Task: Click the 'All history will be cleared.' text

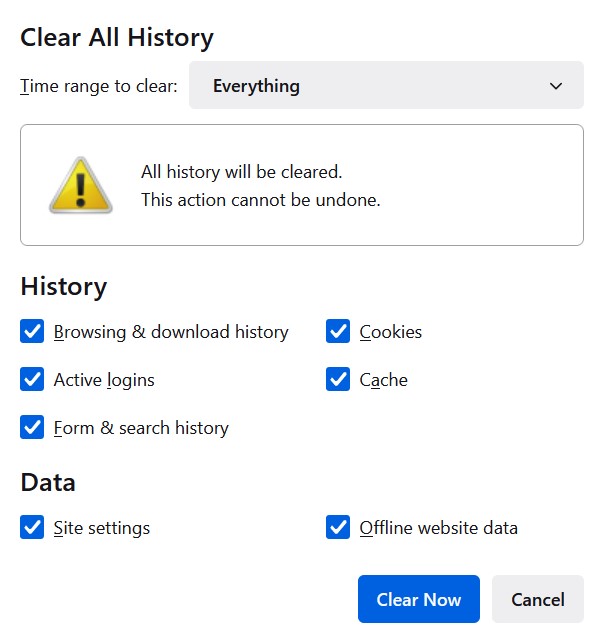Action: point(241,172)
